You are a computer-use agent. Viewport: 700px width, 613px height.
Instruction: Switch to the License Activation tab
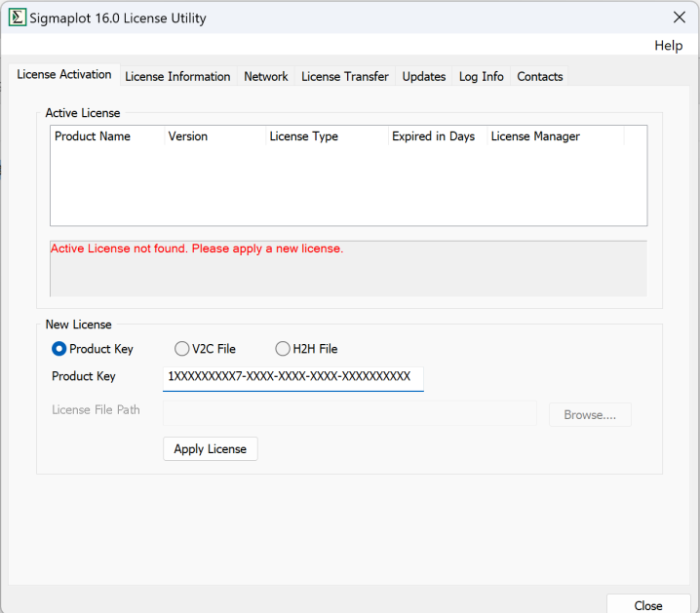coord(64,74)
